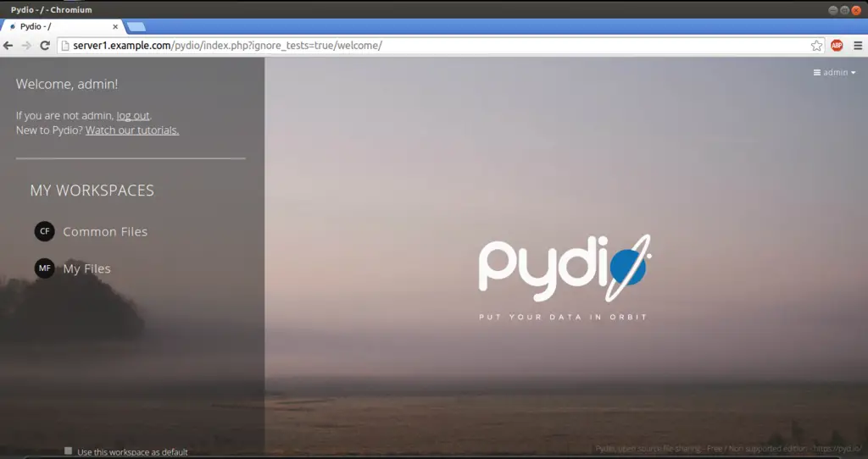Image resolution: width=868 pixels, height=459 pixels.
Task: Open the Watch our tutorials link
Action: click(x=132, y=130)
